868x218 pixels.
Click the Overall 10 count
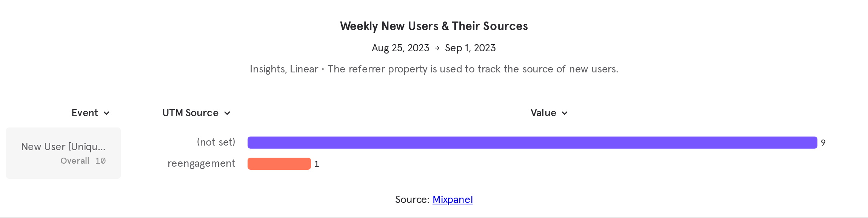(x=83, y=161)
